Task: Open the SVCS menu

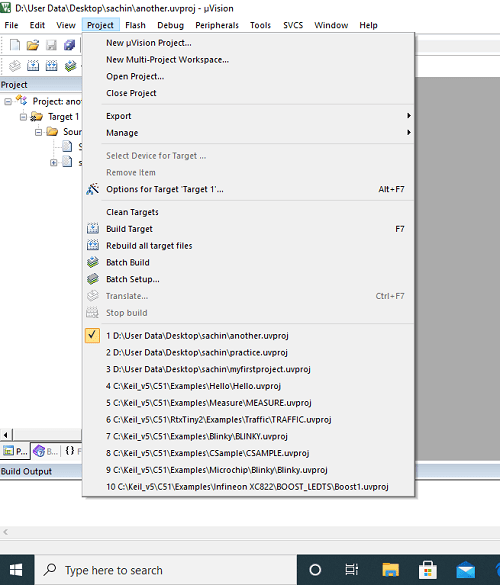Action: tap(293, 25)
